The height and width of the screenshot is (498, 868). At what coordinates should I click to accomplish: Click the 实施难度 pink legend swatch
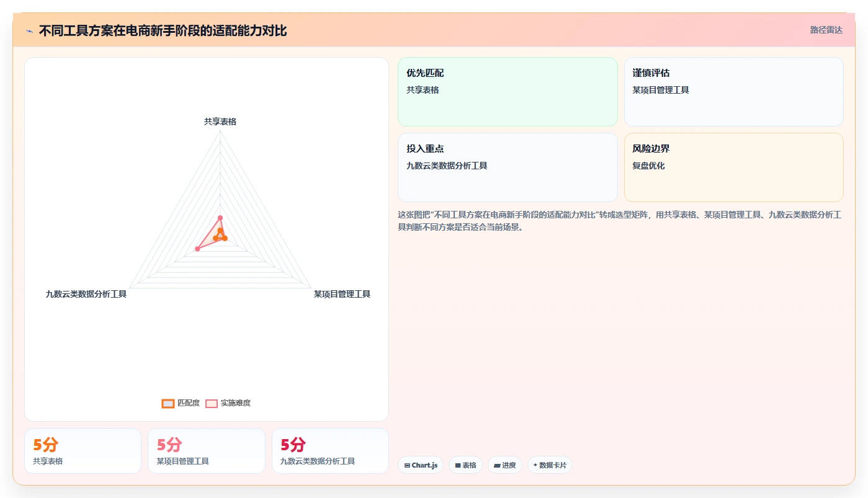pos(212,403)
